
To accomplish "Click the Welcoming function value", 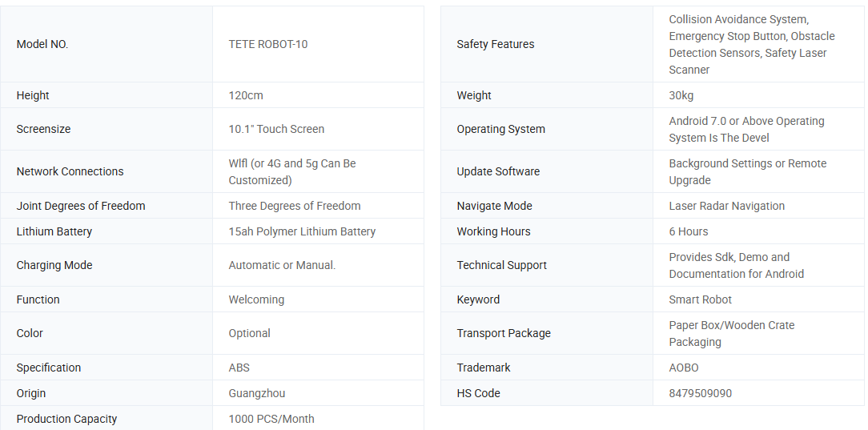I will pos(256,299).
